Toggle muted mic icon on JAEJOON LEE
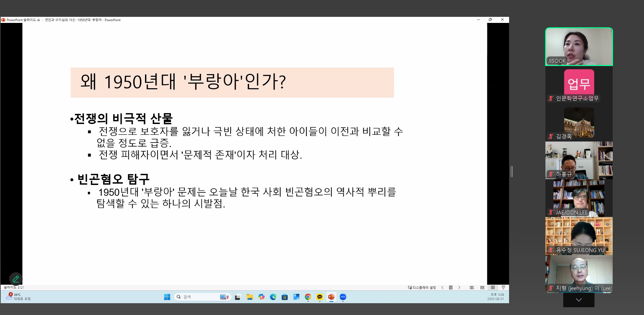 pyautogui.click(x=551, y=212)
